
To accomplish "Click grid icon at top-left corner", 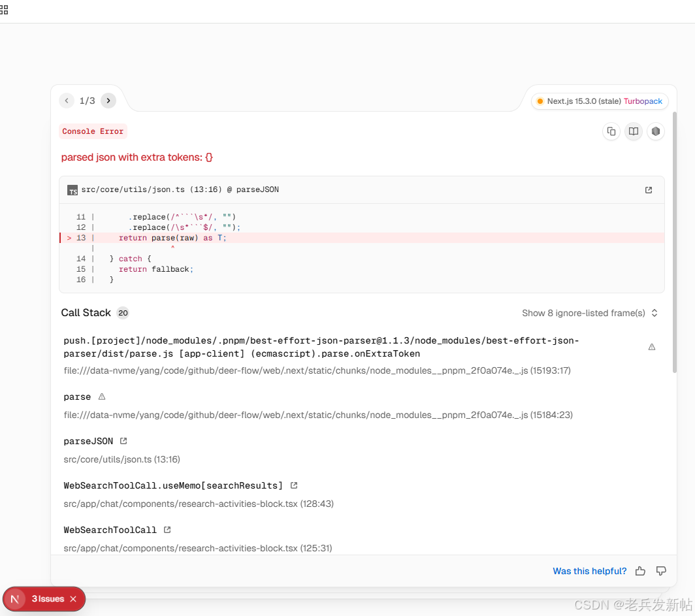I will pyautogui.click(x=3, y=9).
